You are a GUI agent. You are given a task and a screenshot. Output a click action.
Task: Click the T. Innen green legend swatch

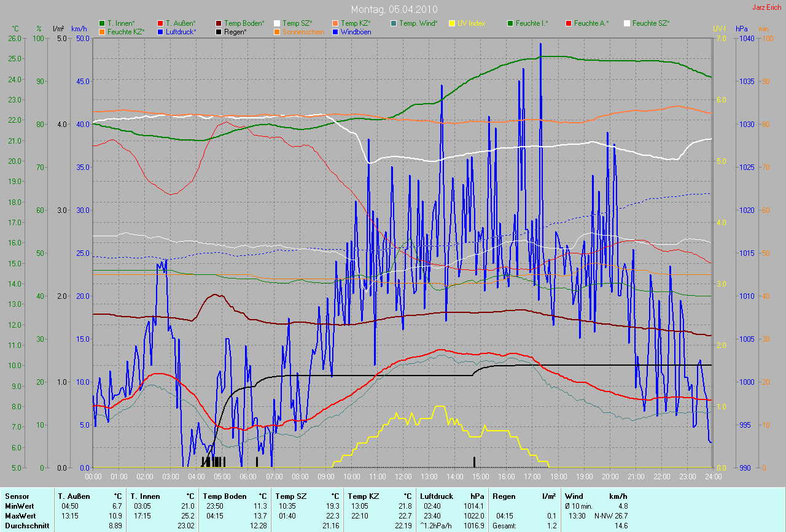[102, 23]
